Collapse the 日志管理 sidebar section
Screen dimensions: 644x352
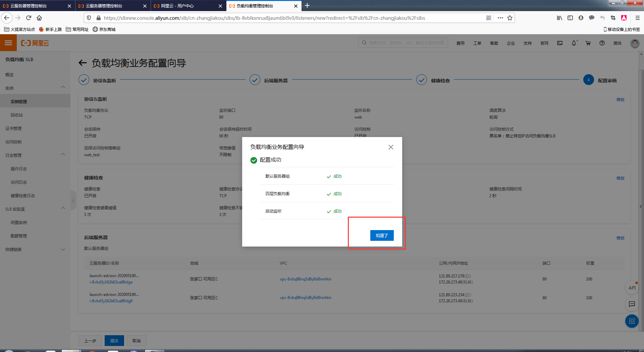click(63, 155)
